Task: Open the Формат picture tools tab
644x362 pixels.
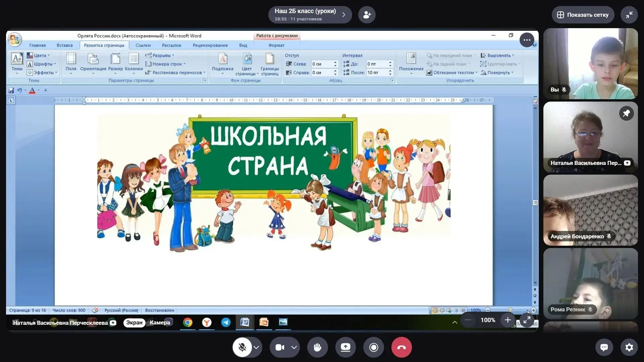Action: tap(276, 45)
